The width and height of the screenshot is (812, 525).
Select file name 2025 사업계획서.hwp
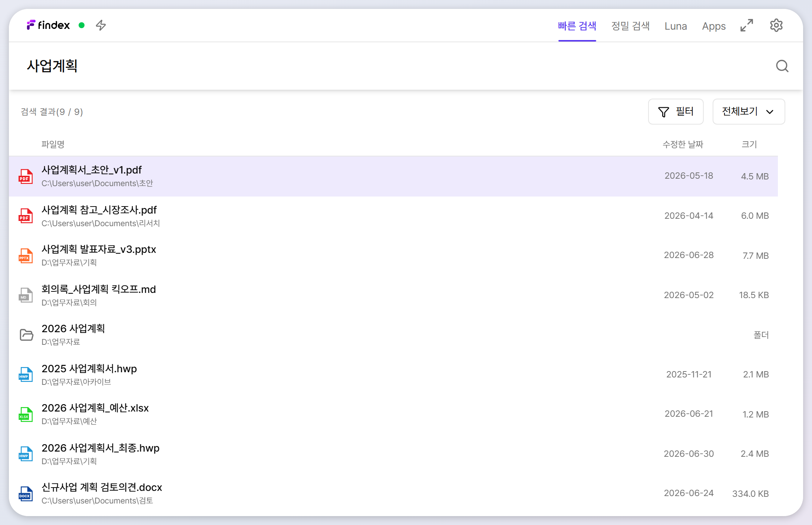[x=89, y=369]
